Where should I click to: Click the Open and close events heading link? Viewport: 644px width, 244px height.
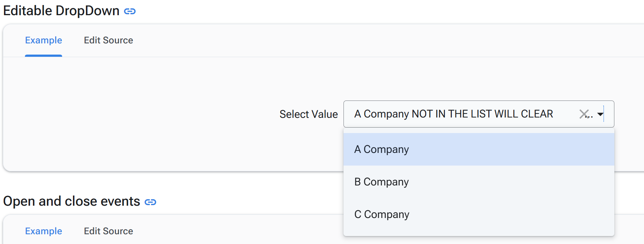(x=71, y=201)
